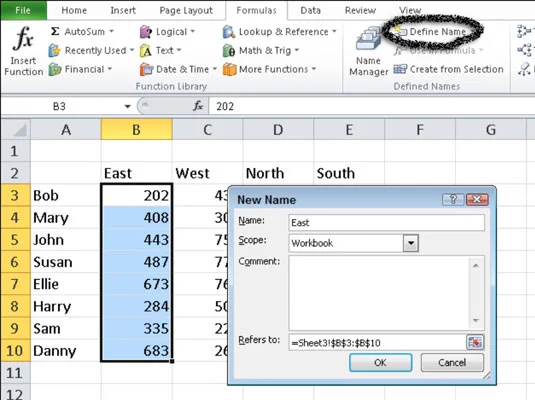Expand the Scope Workbook dropdown

(410, 243)
